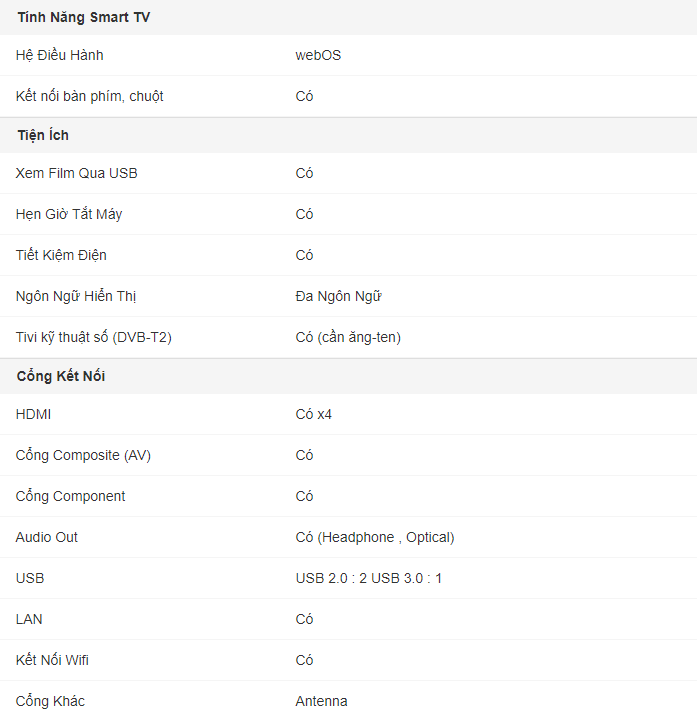
Task: Select the Tiết Kiệm Điện label
Action: click(61, 255)
